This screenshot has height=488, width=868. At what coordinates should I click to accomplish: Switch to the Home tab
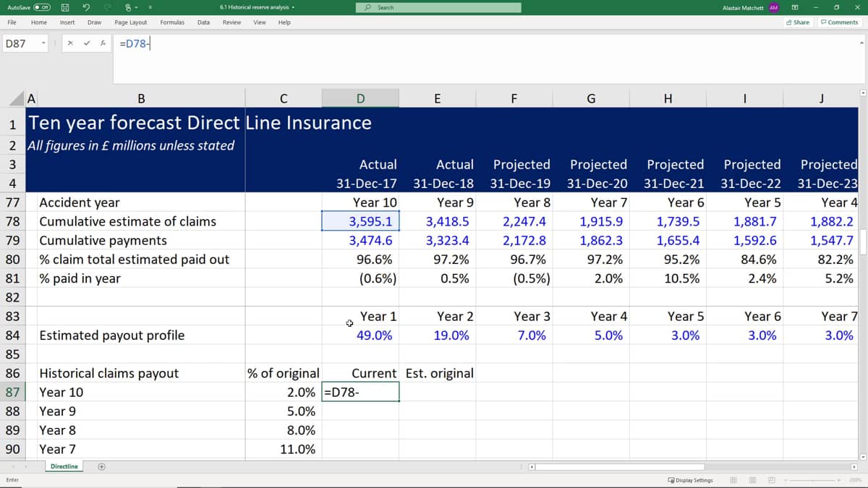pos(39,22)
